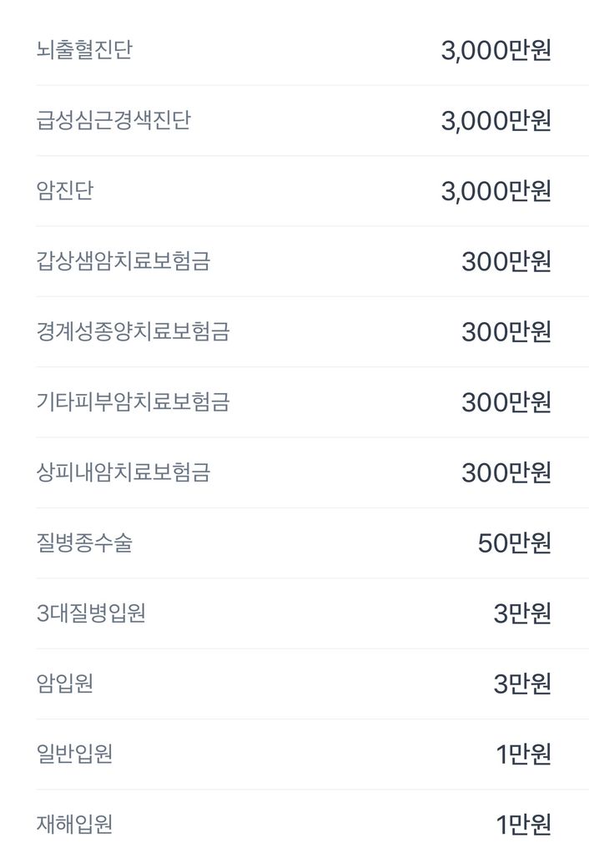This screenshot has height=868, width=589.
Task: Open the 갑상샘암치료보험금 entry
Action: tap(123, 261)
